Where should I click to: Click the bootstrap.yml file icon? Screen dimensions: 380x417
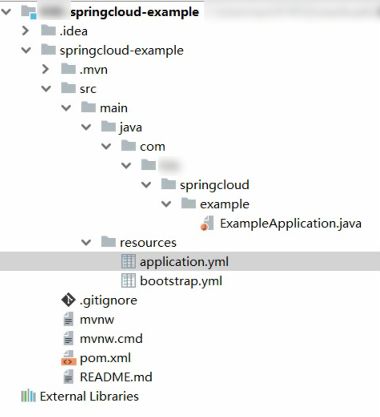coord(128,281)
